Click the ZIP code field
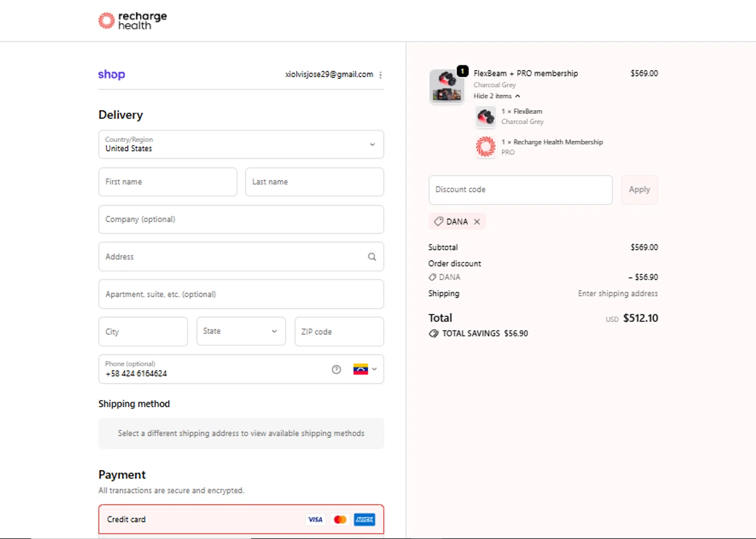This screenshot has height=539, width=756. coord(339,331)
